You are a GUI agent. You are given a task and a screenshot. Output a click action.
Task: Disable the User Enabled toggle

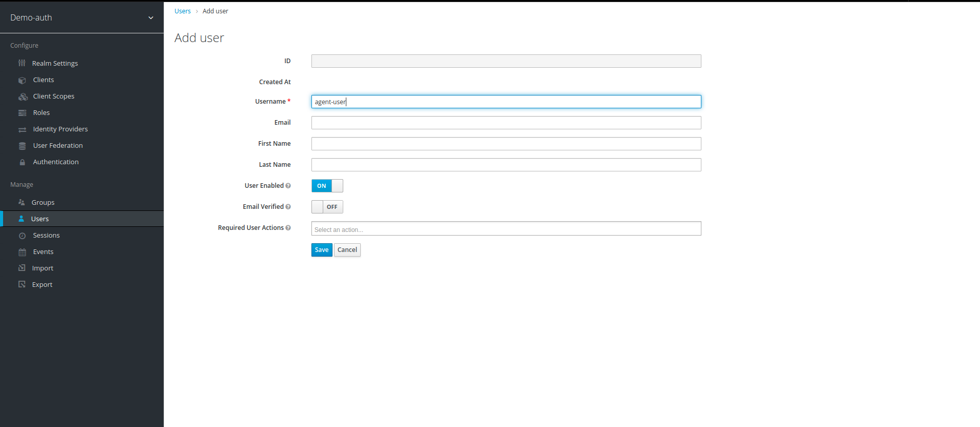[x=327, y=186]
